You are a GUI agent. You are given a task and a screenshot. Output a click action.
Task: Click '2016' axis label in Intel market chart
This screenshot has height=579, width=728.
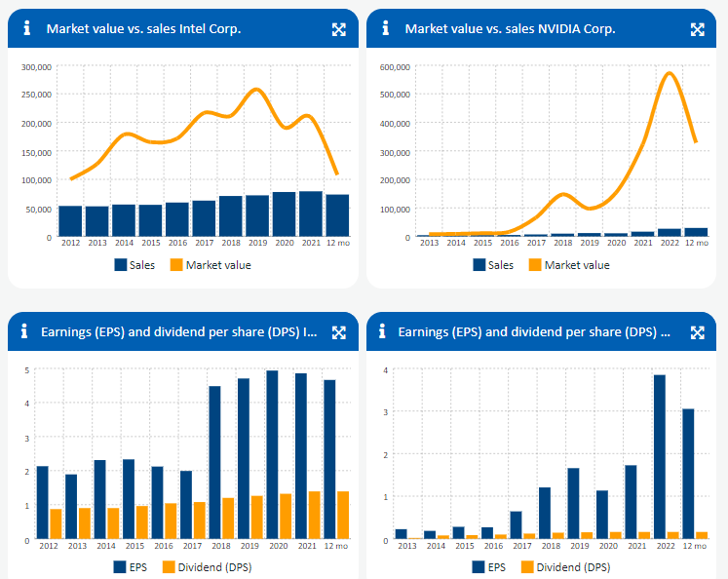(177, 243)
